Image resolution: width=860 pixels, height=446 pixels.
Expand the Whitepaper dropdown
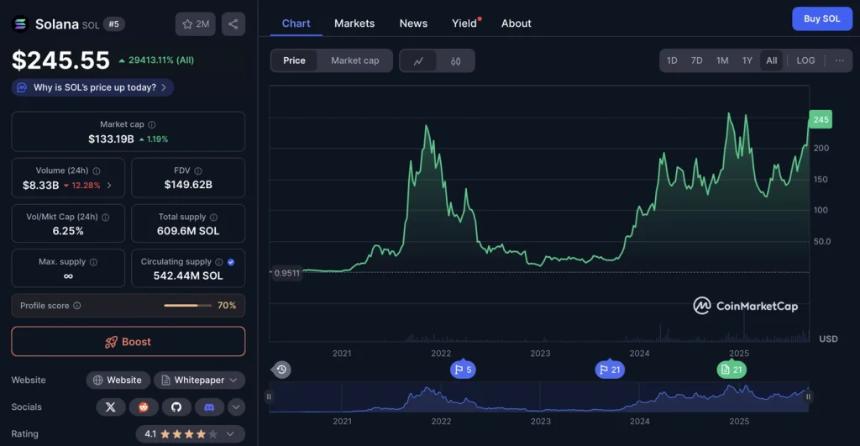pos(200,380)
